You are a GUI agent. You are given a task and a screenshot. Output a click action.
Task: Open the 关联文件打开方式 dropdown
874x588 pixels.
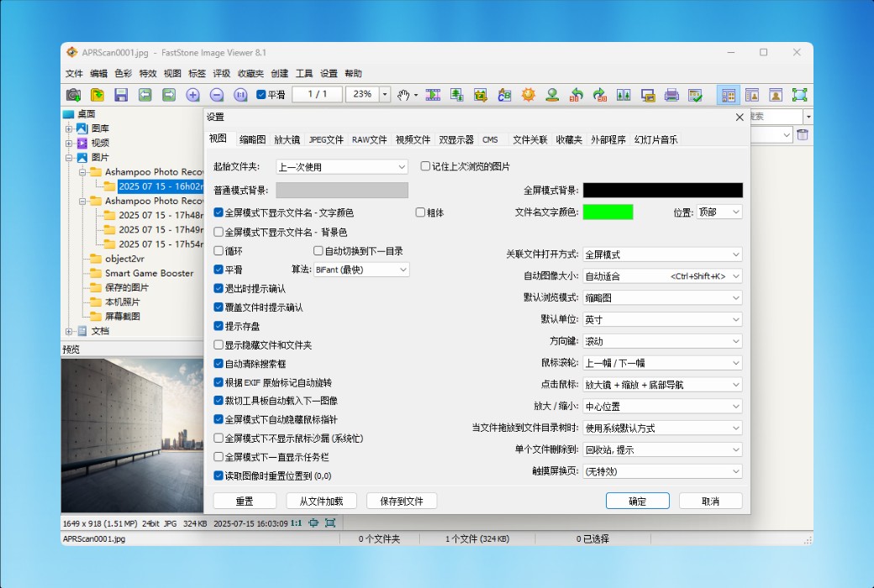click(662, 255)
